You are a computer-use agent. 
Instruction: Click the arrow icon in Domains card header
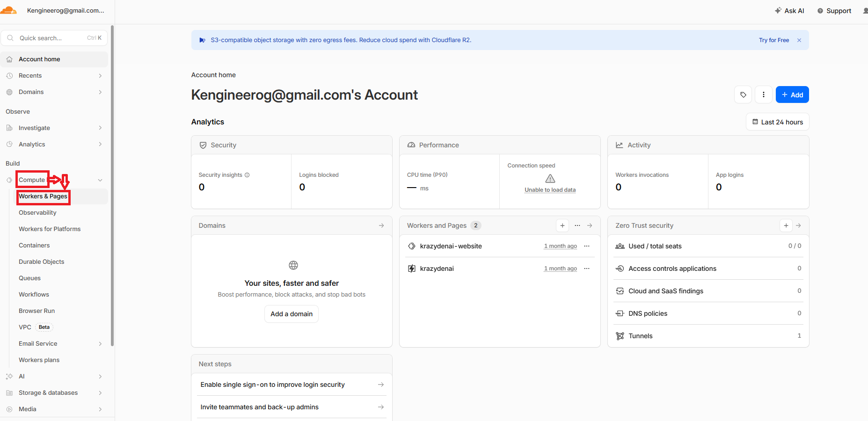point(381,225)
